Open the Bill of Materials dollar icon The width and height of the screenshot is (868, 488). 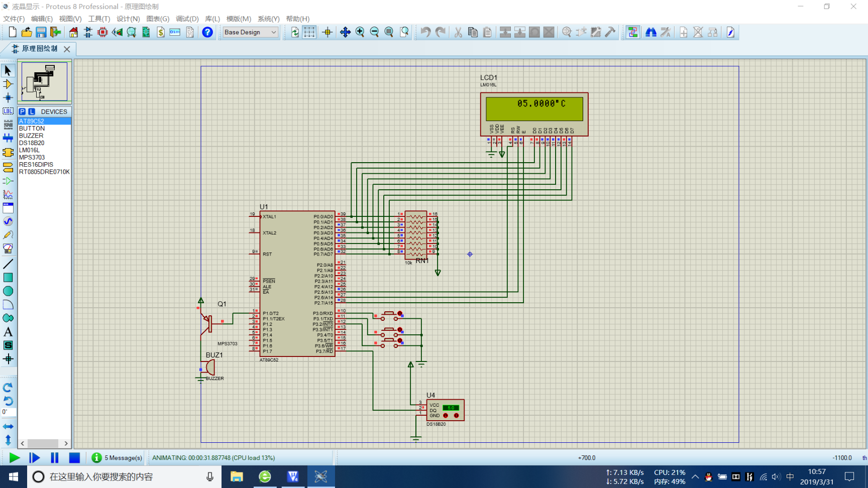click(x=161, y=32)
